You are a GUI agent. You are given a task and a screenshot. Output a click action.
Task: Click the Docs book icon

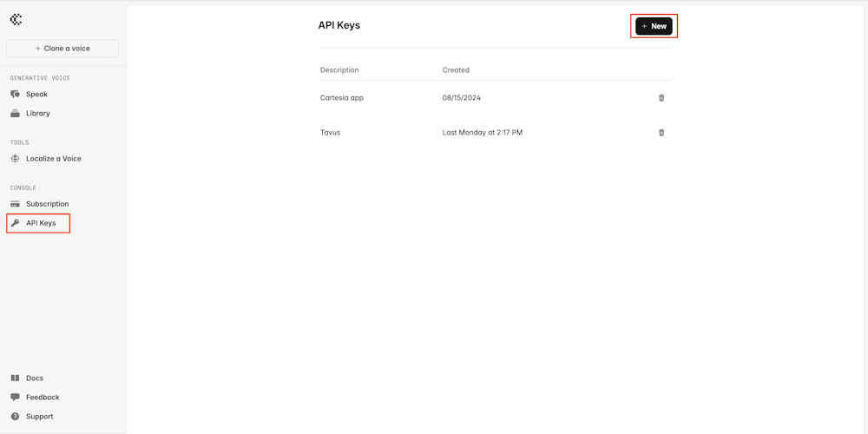point(15,378)
